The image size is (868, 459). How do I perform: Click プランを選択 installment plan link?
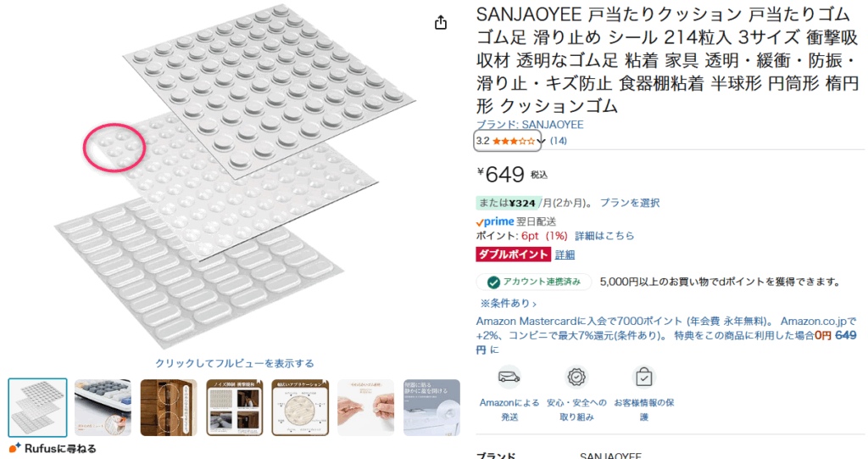click(630, 203)
